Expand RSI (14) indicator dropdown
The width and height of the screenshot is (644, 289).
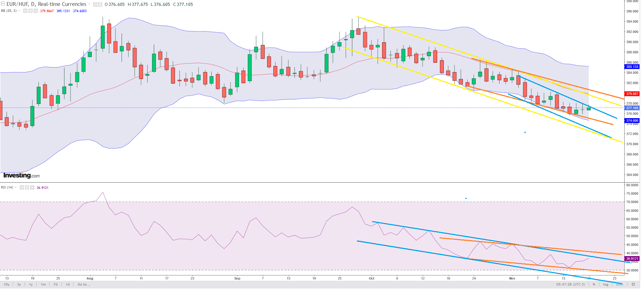click(x=16, y=187)
